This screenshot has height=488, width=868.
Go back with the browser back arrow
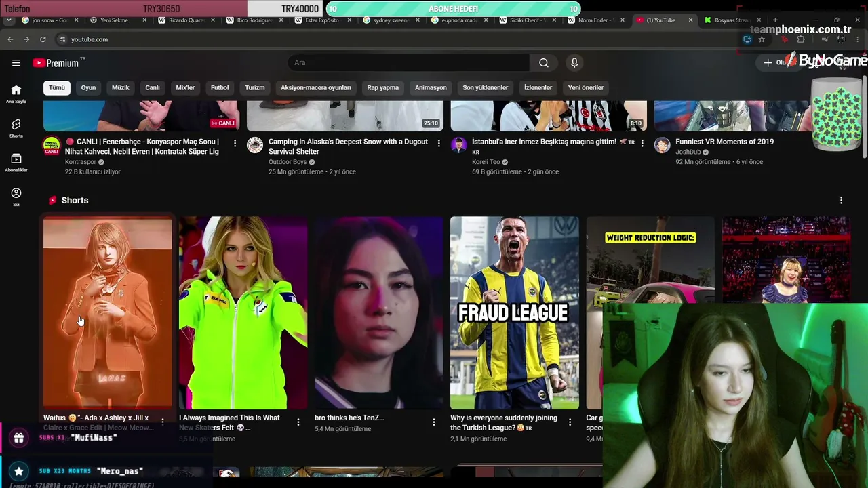[x=10, y=39]
